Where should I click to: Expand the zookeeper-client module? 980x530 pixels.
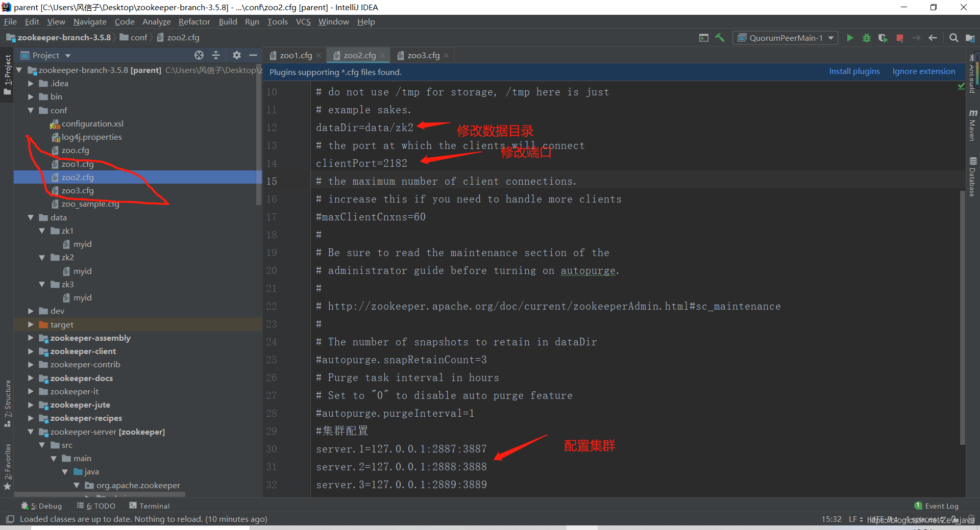31,351
